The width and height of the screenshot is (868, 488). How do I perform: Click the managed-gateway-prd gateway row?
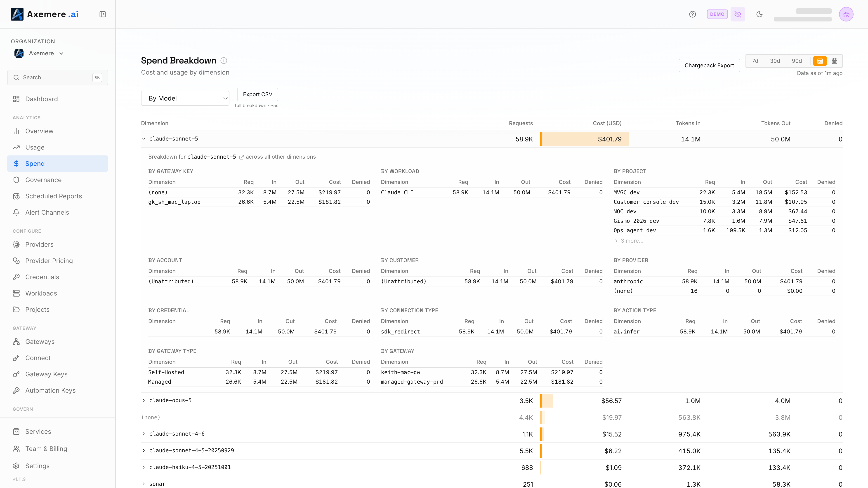pos(492,382)
